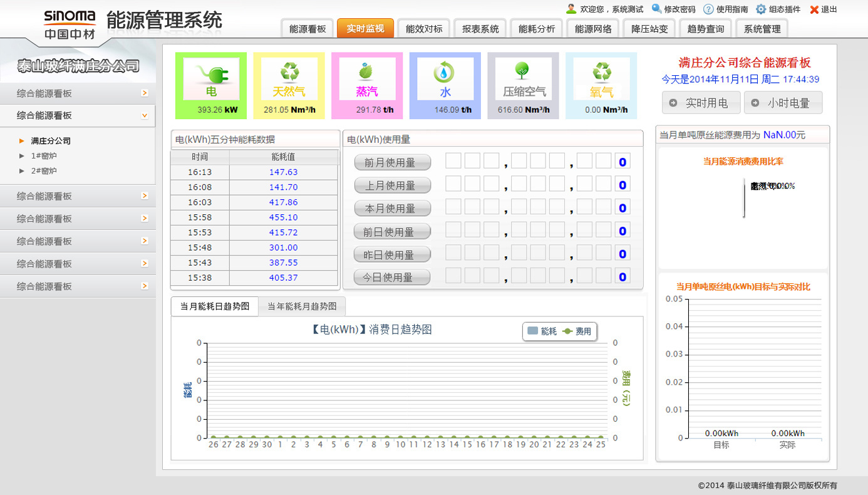Image resolution: width=868 pixels, height=495 pixels.
Task: Click the 今日使用量 last digit box
Action: [x=623, y=277]
